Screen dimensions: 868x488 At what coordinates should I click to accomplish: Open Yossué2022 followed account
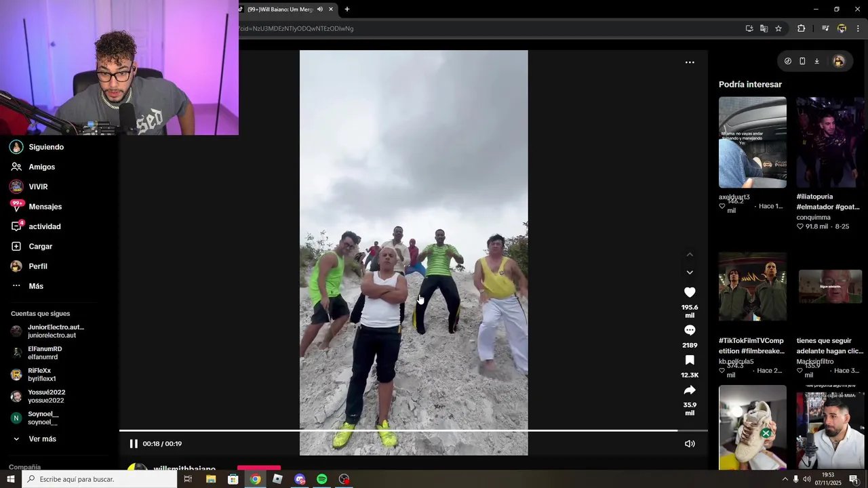coord(38,396)
